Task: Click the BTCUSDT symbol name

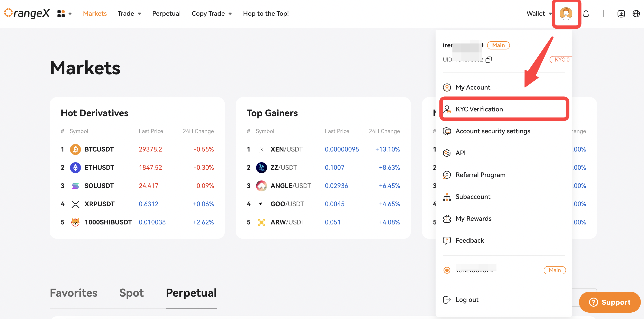Action: pyautogui.click(x=99, y=149)
